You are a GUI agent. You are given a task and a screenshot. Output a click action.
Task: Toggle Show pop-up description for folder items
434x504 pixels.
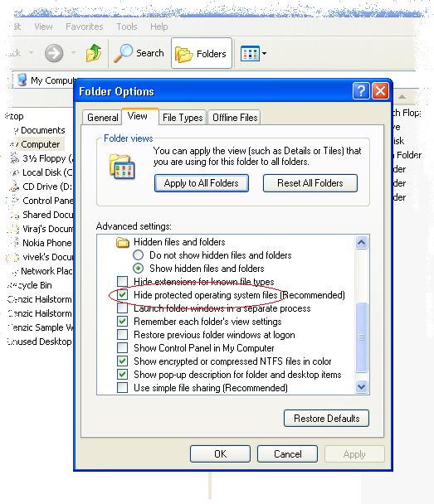click(122, 375)
